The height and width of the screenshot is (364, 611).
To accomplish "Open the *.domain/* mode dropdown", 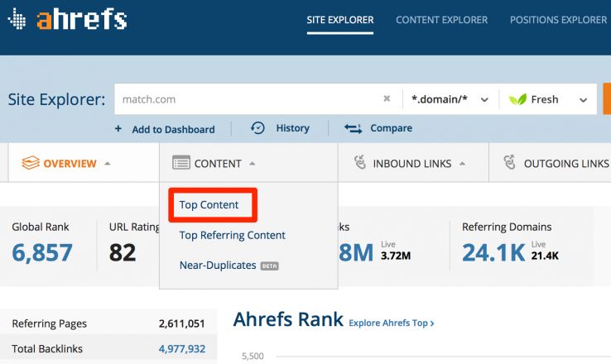I will click(x=450, y=99).
